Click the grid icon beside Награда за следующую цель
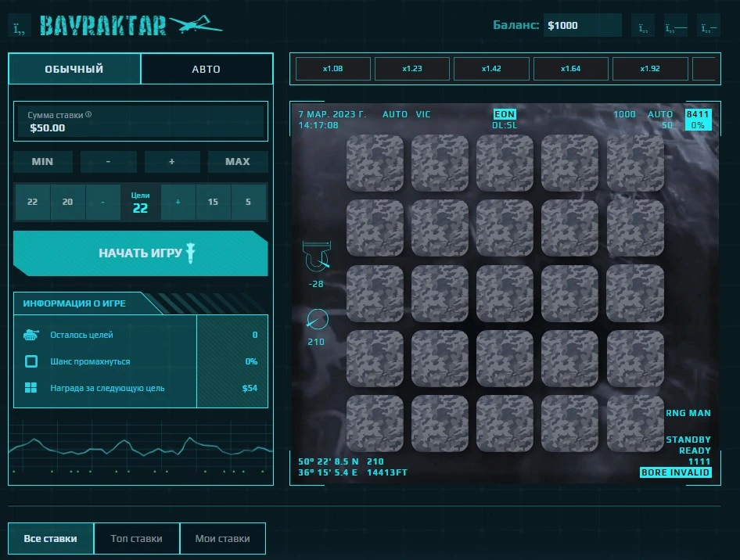Image resolution: width=740 pixels, height=560 pixels. click(31, 388)
